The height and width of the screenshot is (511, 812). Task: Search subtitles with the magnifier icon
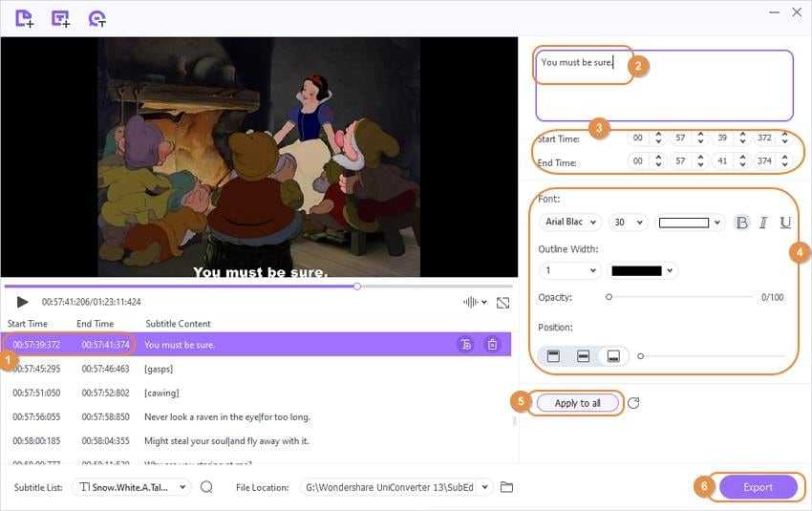tap(206, 487)
